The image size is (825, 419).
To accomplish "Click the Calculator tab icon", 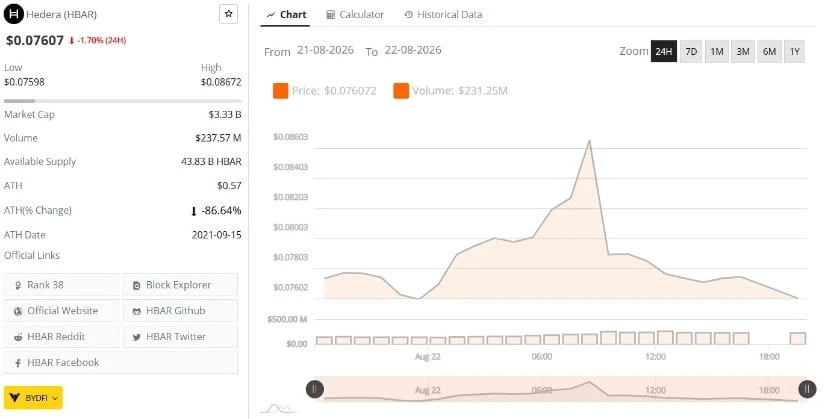I will (330, 15).
